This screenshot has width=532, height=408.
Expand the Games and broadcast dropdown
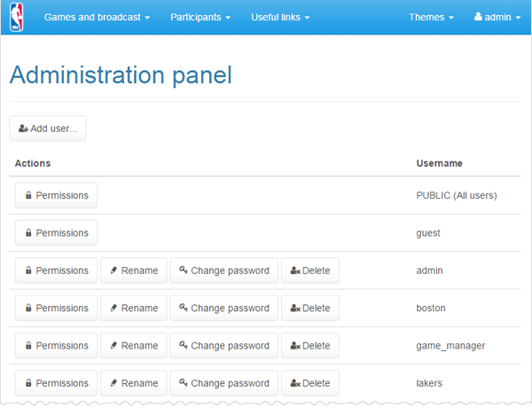point(97,18)
